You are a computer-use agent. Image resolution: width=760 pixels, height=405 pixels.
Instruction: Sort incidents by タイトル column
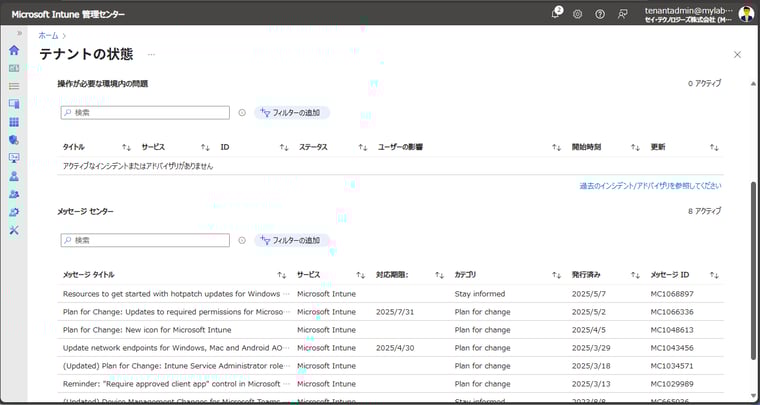click(127, 147)
